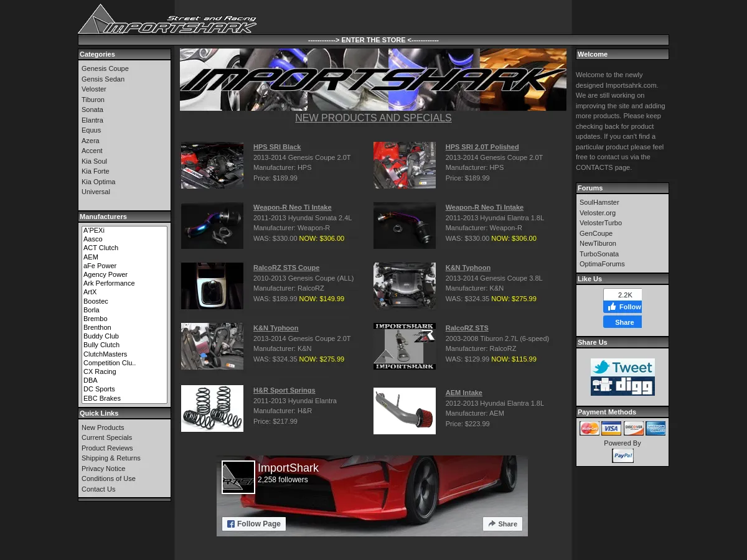Open the ENTER THE STORE bar
This screenshot has height=560, width=747.
point(373,40)
